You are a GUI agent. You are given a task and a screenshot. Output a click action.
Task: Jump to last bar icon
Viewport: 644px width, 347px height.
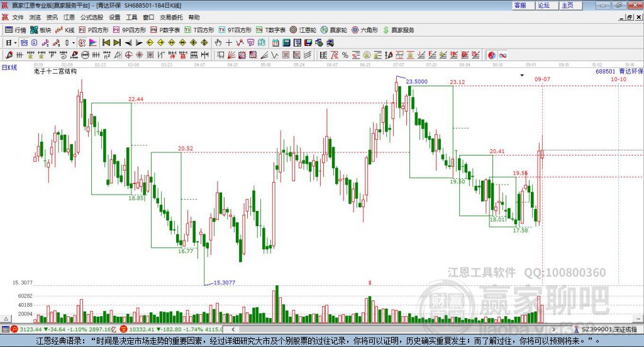(117, 43)
